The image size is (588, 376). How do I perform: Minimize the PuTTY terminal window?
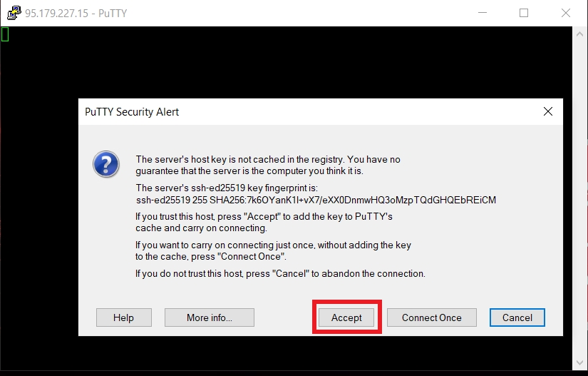tap(483, 13)
